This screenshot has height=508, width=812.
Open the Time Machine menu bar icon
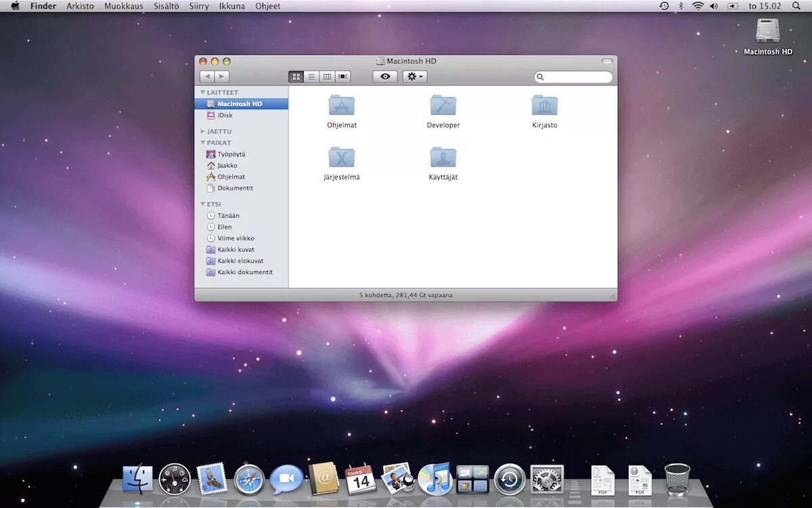[x=664, y=6]
